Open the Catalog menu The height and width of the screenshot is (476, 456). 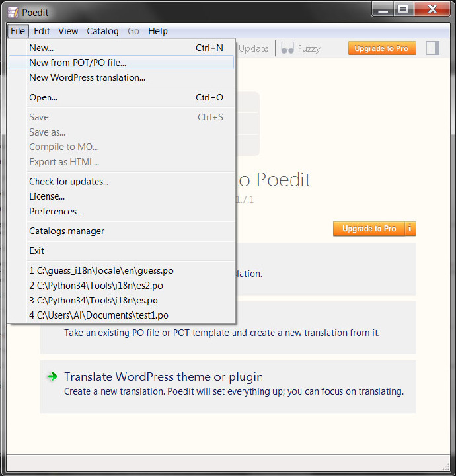pyautogui.click(x=102, y=31)
